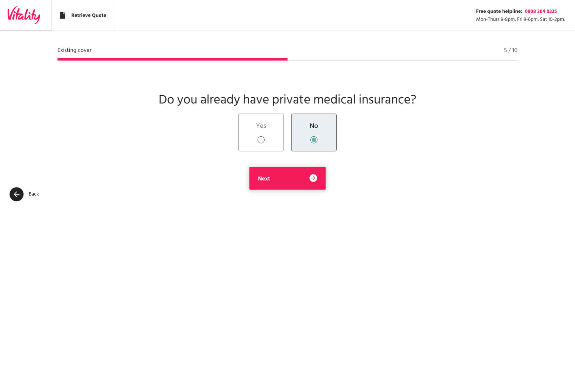
Task: Click the helpline opening hours text
Action: click(520, 19)
